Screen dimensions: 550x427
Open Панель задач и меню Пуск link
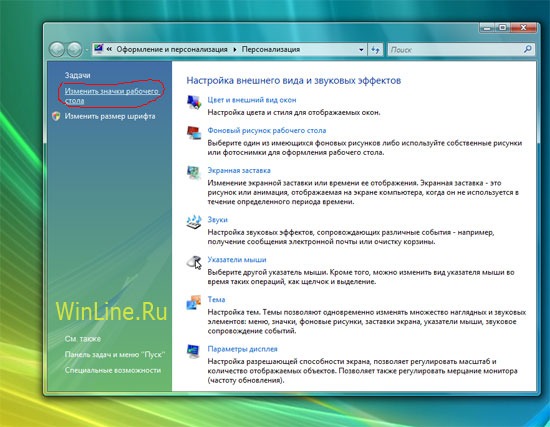115,355
